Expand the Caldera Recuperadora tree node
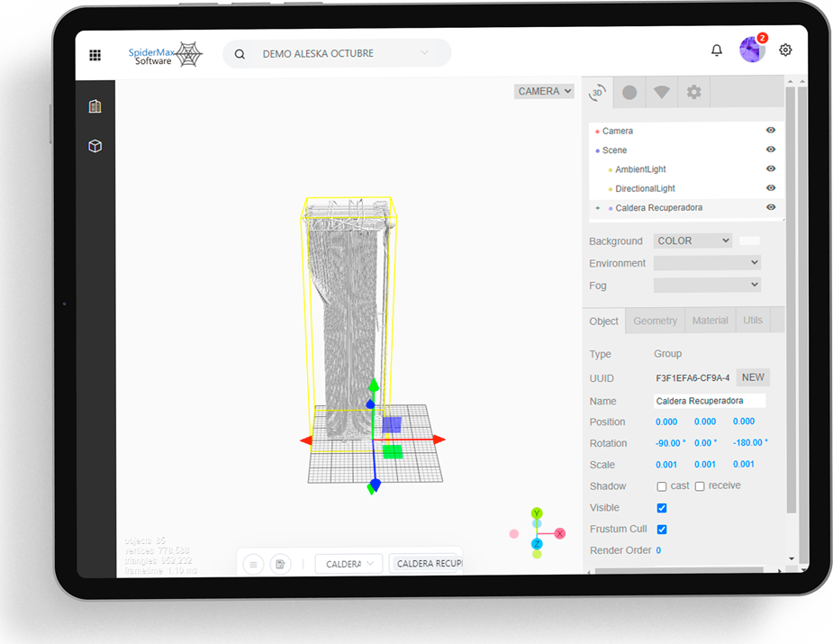 coord(597,208)
